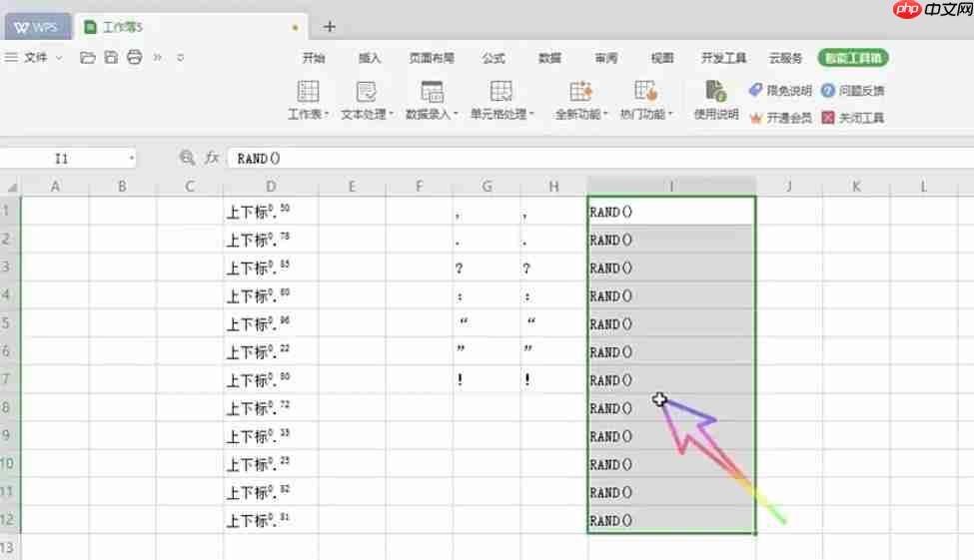Click cell I12 containing RAND()
Image resolution: width=974 pixels, height=560 pixels.
coord(671,520)
